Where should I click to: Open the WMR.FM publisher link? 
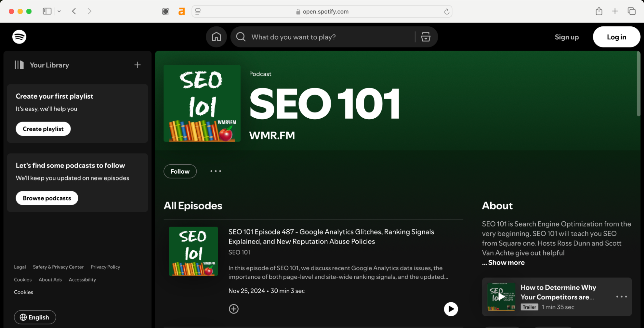tap(272, 135)
